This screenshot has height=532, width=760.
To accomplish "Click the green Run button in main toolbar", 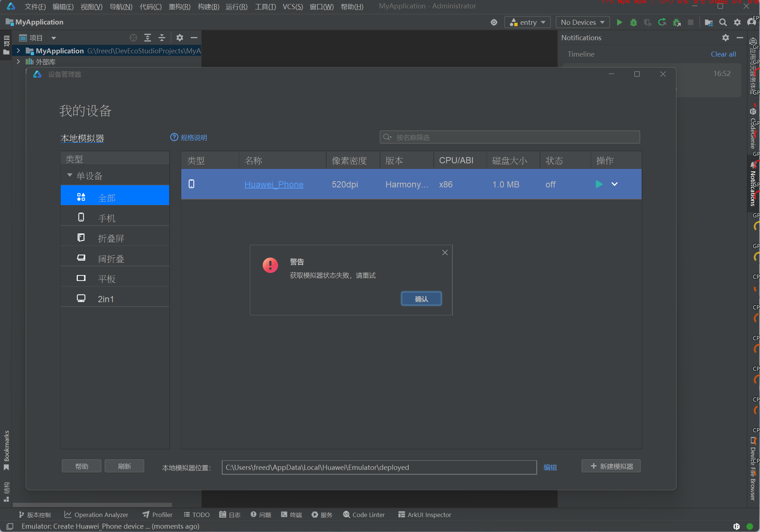I will 619,22.
